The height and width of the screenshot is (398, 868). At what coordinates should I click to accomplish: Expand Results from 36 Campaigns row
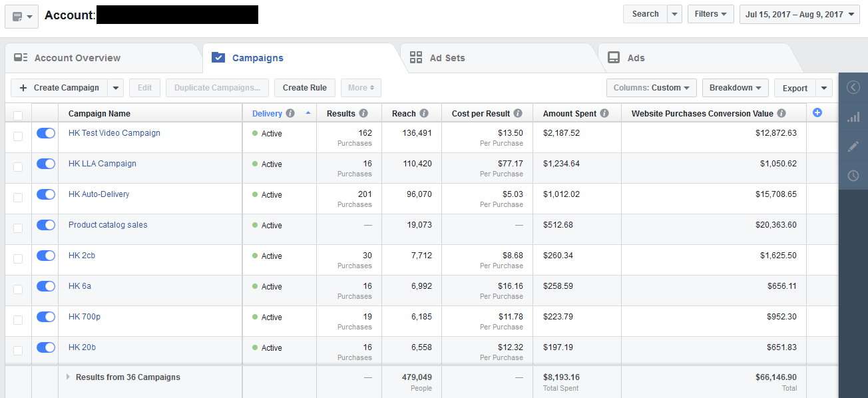68,377
